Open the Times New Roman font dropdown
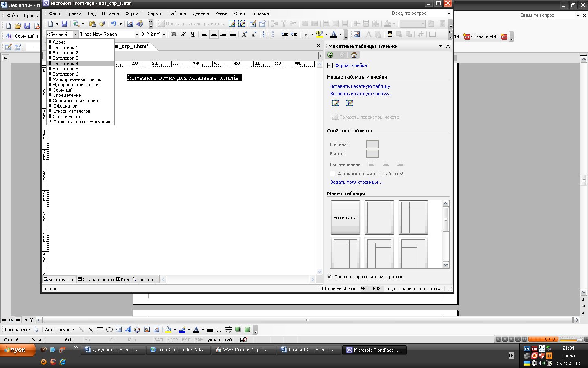Image resolution: width=588 pixels, height=368 pixels. coord(137,34)
